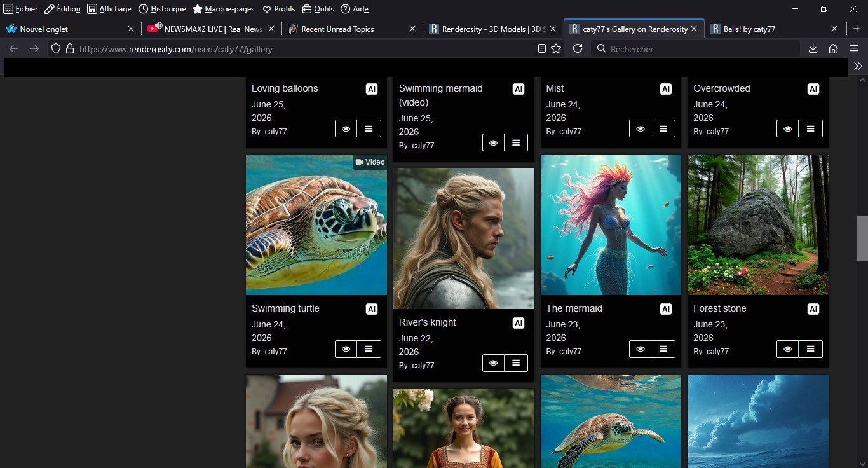The height and width of the screenshot is (468, 868).
Task: Show the tracking protection shield info
Action: pyautogui.click(x=56, y=48)
